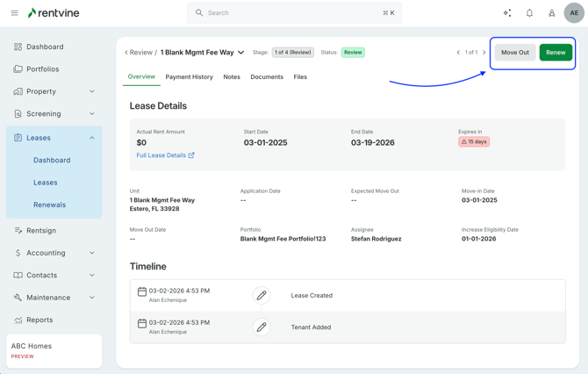Switch to the Payment History tab
Image resolution: width=588 pixels, height=374 pixels.
(189, 77)
